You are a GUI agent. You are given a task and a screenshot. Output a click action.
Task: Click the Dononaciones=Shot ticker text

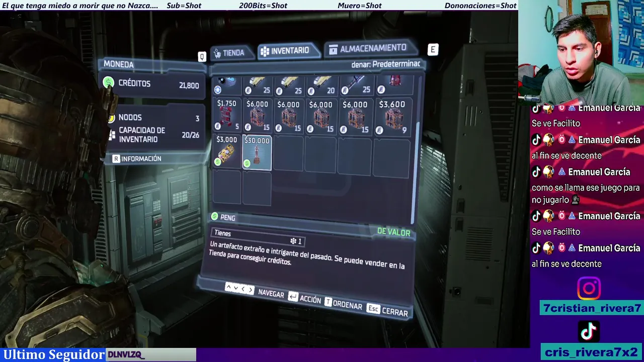(x=480, y=6)
